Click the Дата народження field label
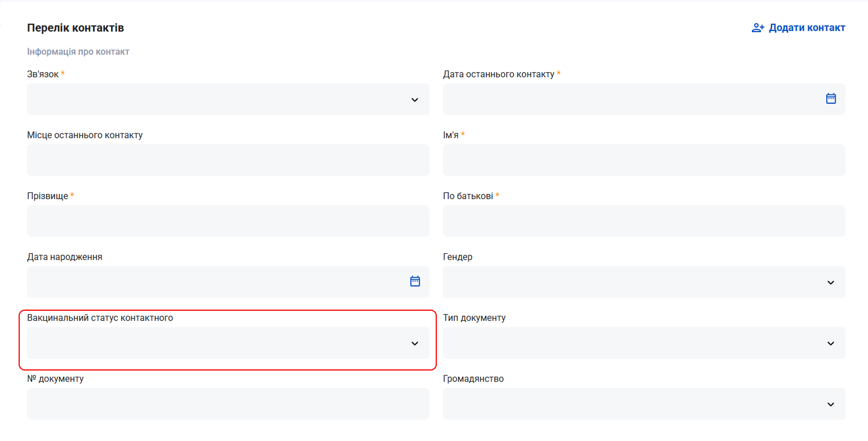868x441 pixels. [x=65, y=257]
